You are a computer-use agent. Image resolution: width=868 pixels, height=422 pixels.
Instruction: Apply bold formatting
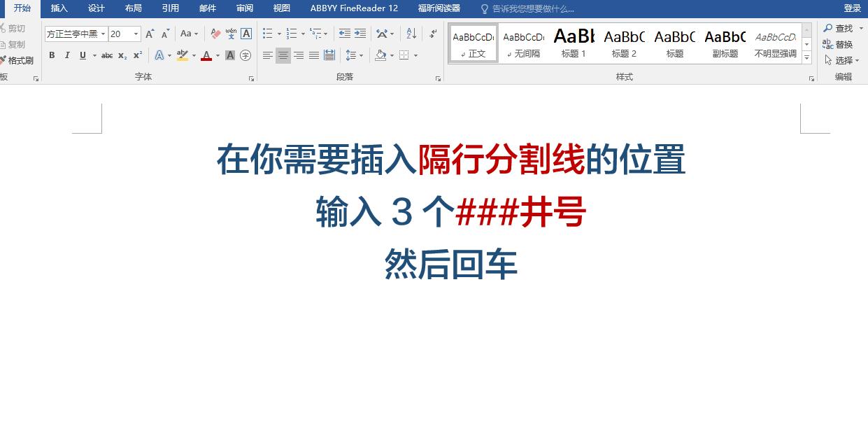coord(52,55)
